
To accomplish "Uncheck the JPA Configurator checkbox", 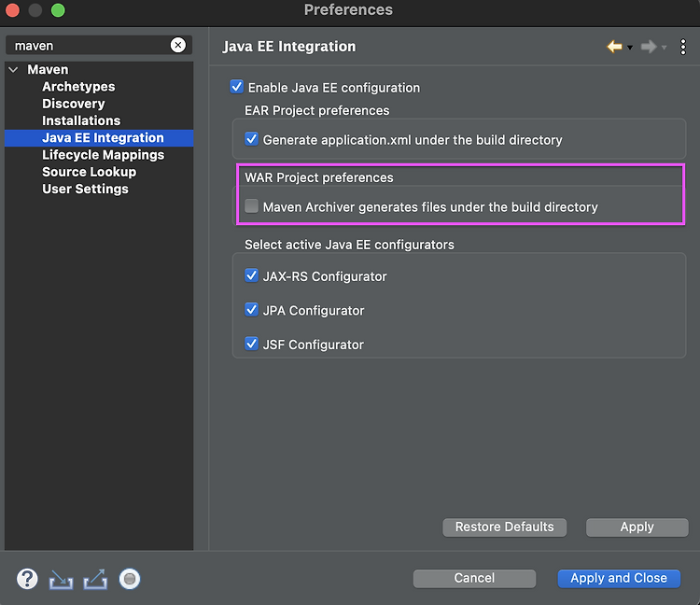I will [251, 309].
